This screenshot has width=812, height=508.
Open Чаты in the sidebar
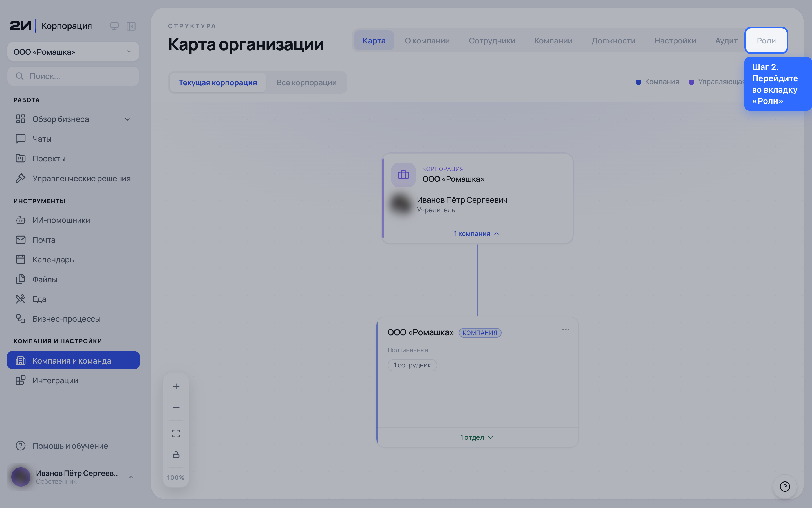[x=73, y=139]
